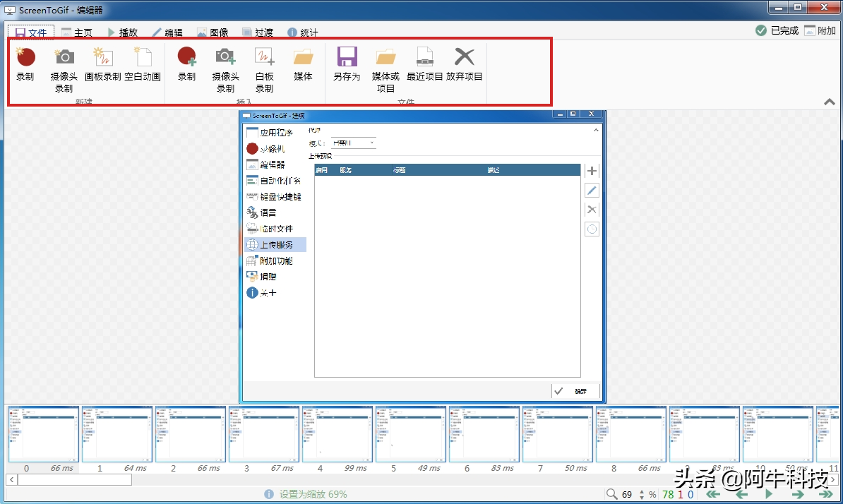843x504 pixels.
Task: Select frame 0 thumbnail
Action: tap(44, 434)
